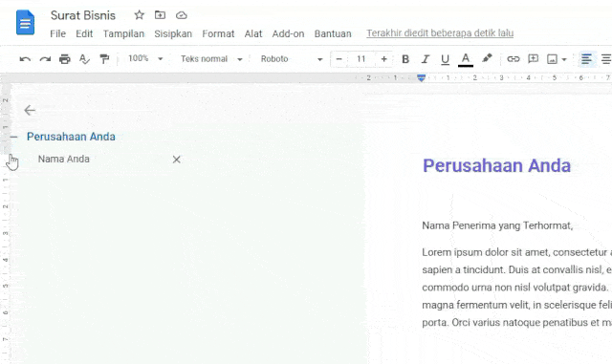Add a comment from toolbar
The height and width of the screenshot is (364, 612).
533,59
